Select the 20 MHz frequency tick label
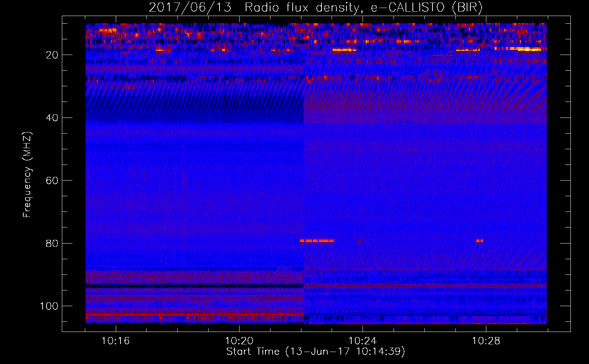Image resolution: width=589 pixels, height=364 pixels. 52,55
